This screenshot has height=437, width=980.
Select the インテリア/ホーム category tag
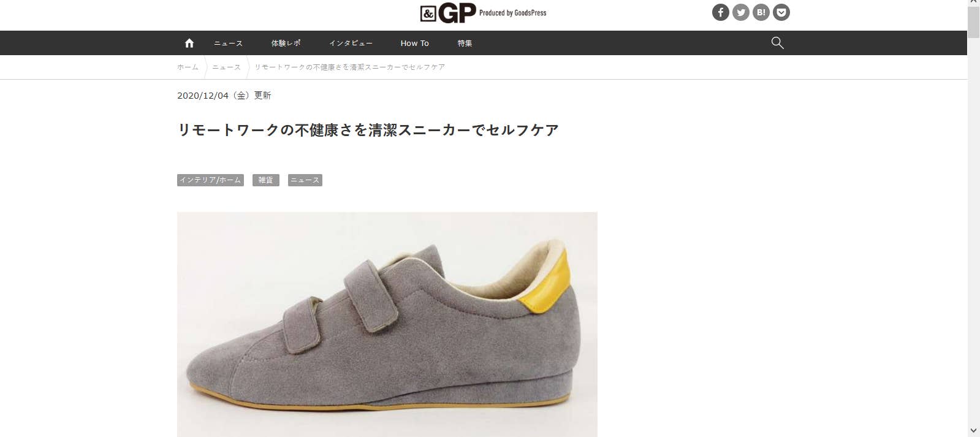pyautogui.click(x=210, y=180)
